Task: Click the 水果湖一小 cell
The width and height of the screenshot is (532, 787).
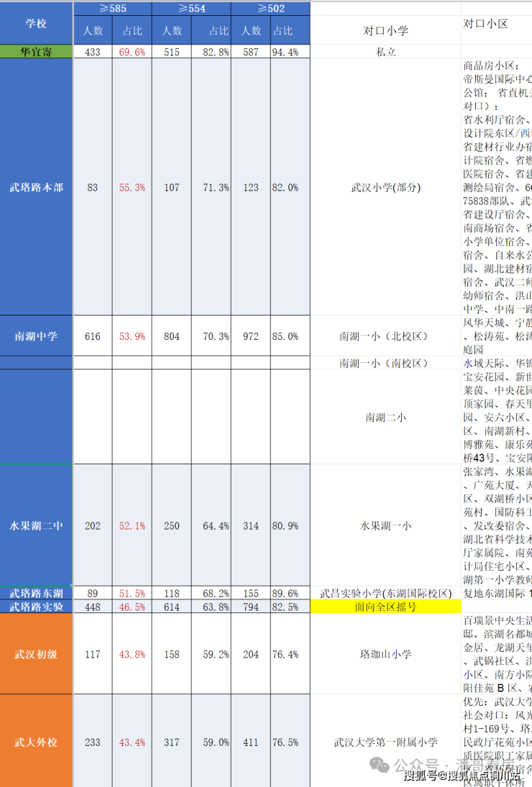Action: click(x=385, y=525)
